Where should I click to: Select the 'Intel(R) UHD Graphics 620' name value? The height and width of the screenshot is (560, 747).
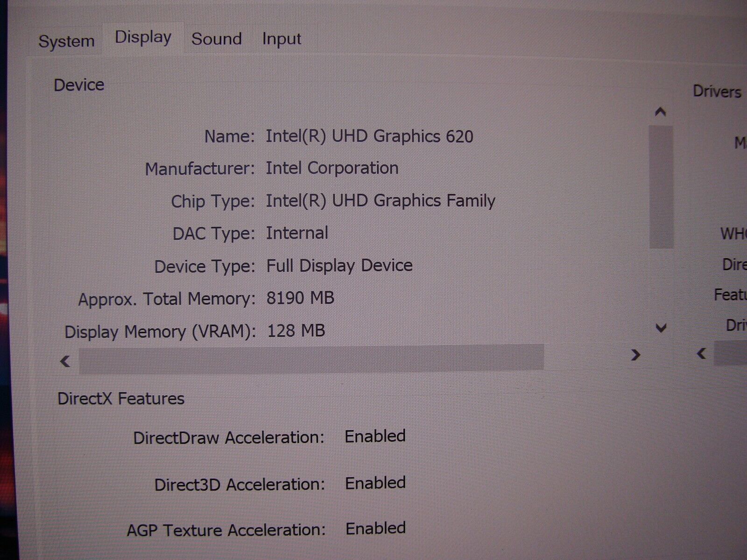pyautogui.click(x=369, y=136)
